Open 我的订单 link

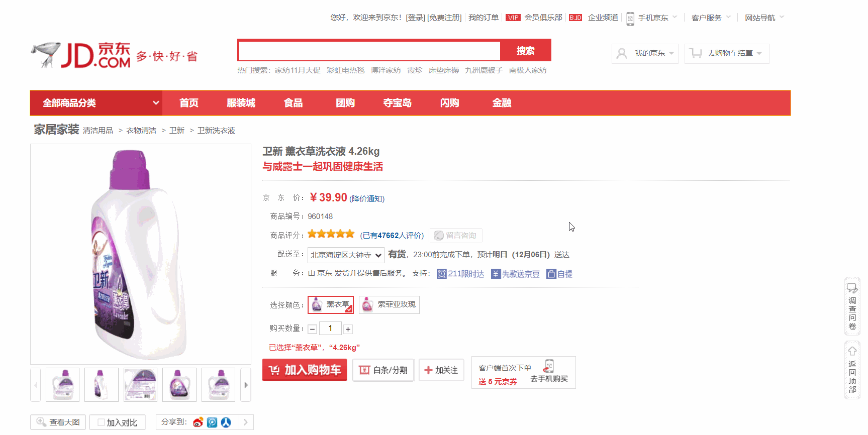click(484, 18)
